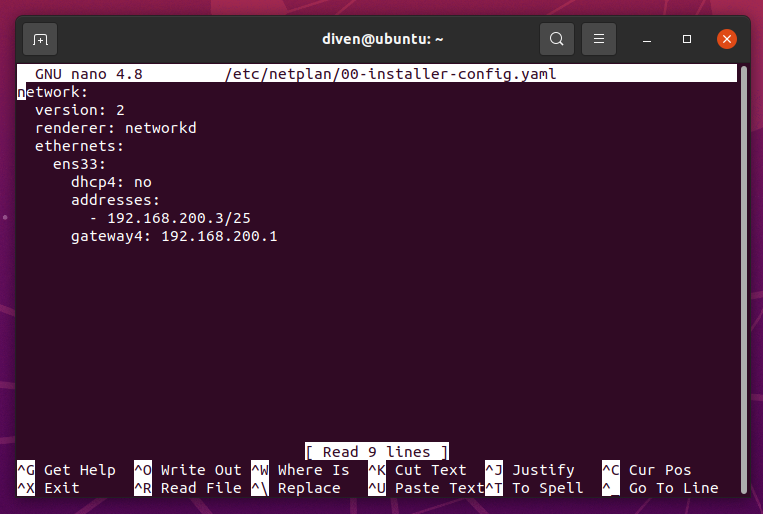The height and width of the screenshot is (514, 763).
Task: Click the ens33 interface line
Action: point(79,164)
